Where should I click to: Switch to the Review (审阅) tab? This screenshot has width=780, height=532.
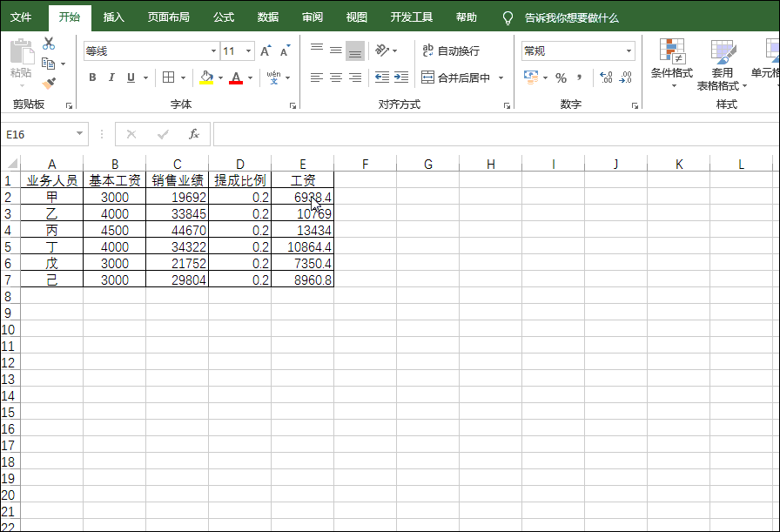313,17
